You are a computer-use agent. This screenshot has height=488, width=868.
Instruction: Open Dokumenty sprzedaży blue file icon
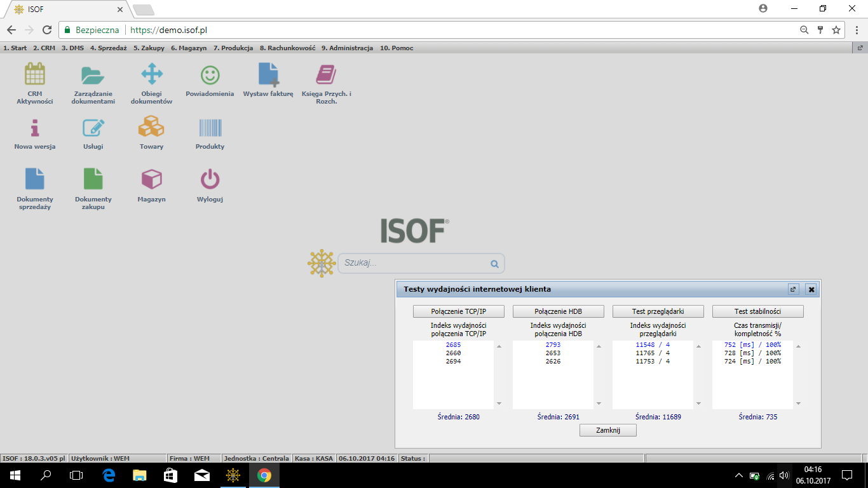click(35, 179)
